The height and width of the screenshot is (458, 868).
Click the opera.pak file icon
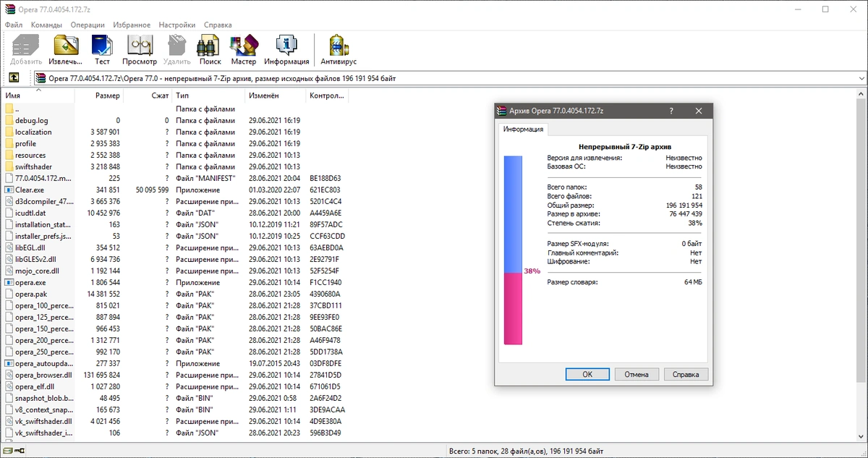pos(9,294)
